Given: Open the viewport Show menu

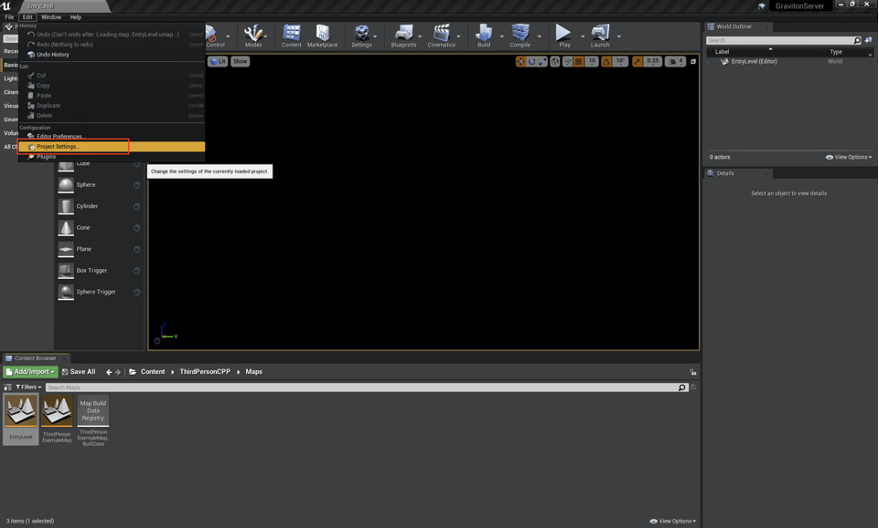Looking at the screenshot, I should pyautogui.click(x=240, y=62).
